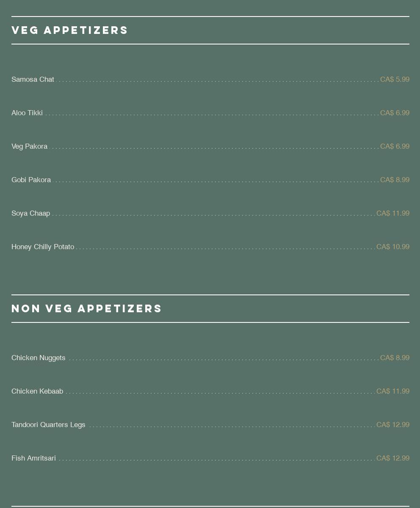The width and height of the screenshot is (420, 508).
Task: Select the CA$ 10.99 price
Action: 393,247
